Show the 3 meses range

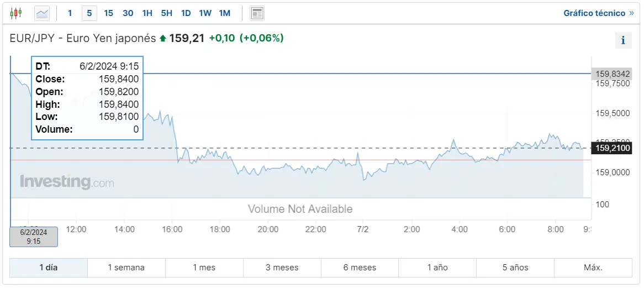pos(282,268)
